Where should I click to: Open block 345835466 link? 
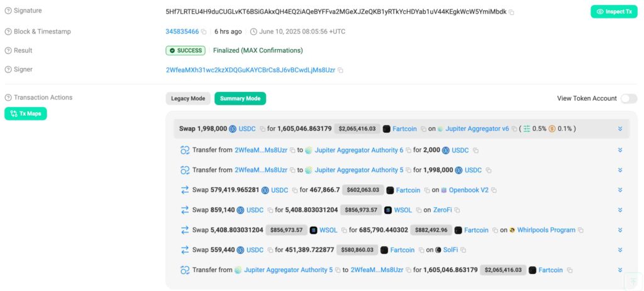pos(182,31)
